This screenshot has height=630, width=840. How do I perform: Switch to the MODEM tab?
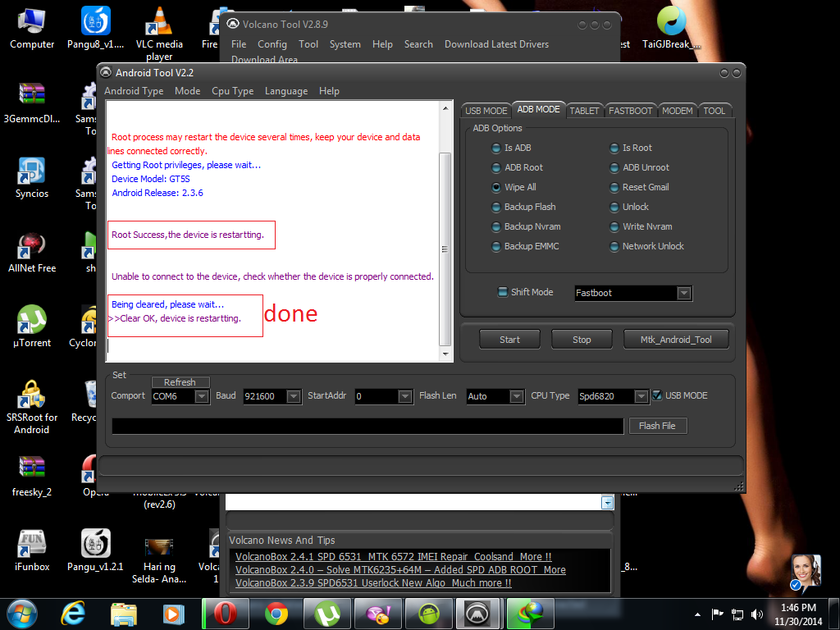[x=677, y=111]
